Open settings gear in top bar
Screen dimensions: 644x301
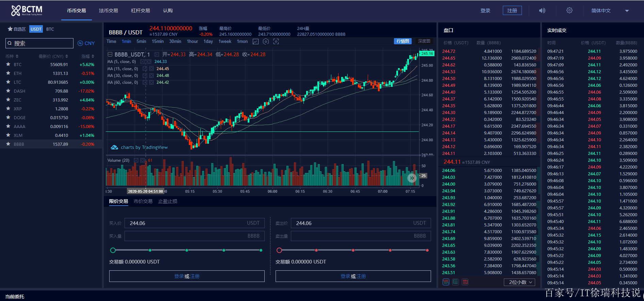pos(569,11)
